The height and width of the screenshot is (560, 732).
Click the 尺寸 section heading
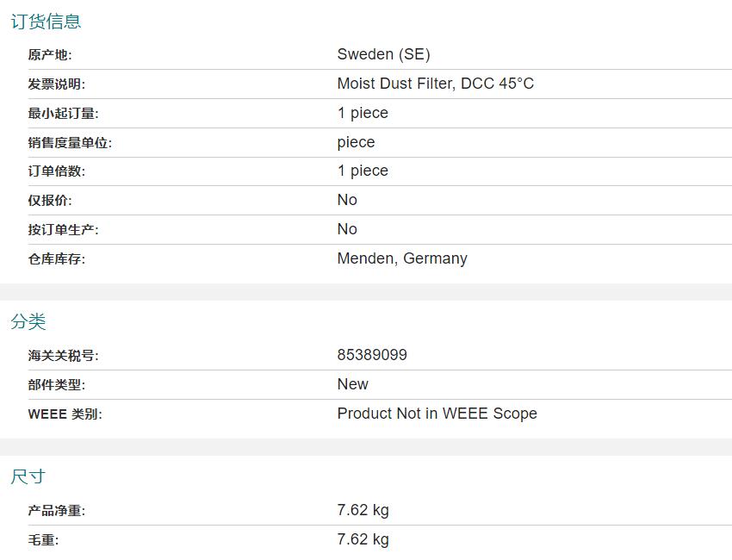point(28,476)
